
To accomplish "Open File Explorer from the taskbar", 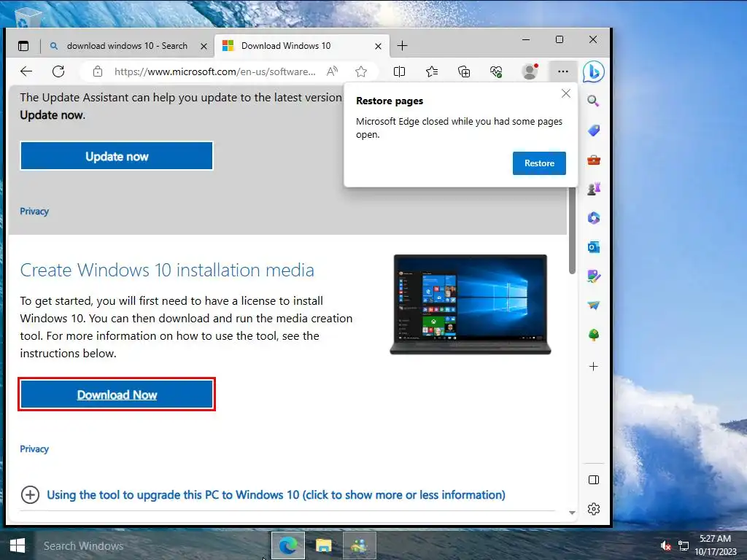I will click(323, 545).
